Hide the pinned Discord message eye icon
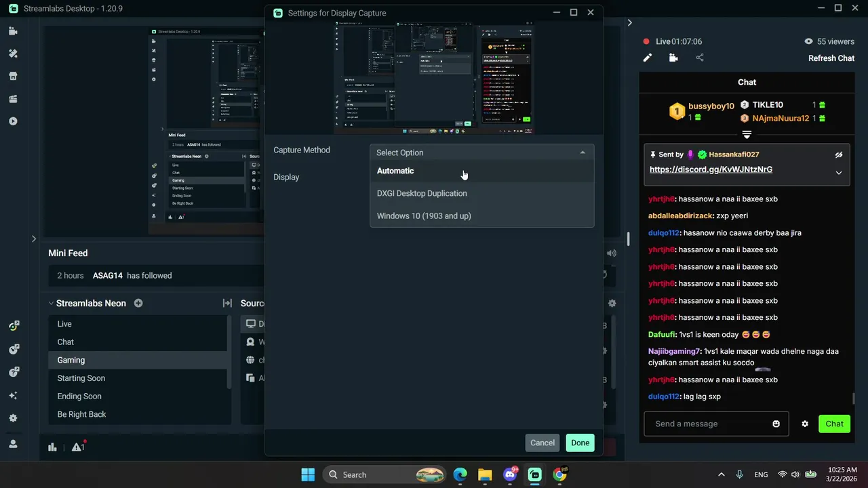Viewport: 868px width, 488px height. pyautogui.click(x=839, y=155)
